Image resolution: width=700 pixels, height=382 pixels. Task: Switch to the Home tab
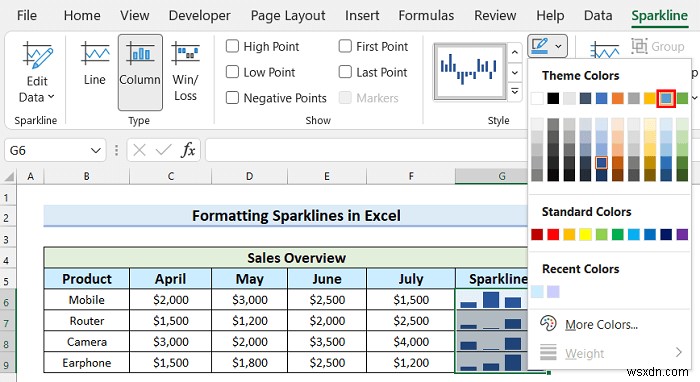tap(82, 16)
